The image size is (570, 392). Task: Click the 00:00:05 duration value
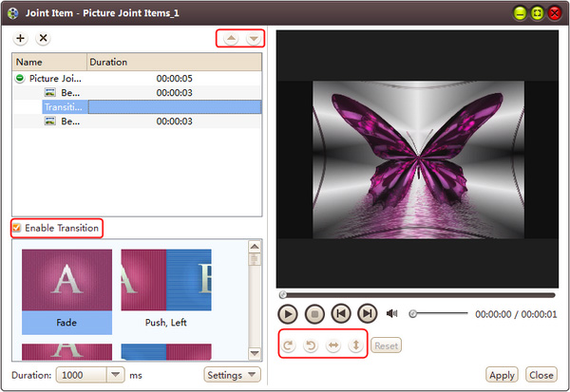point(174,79)
